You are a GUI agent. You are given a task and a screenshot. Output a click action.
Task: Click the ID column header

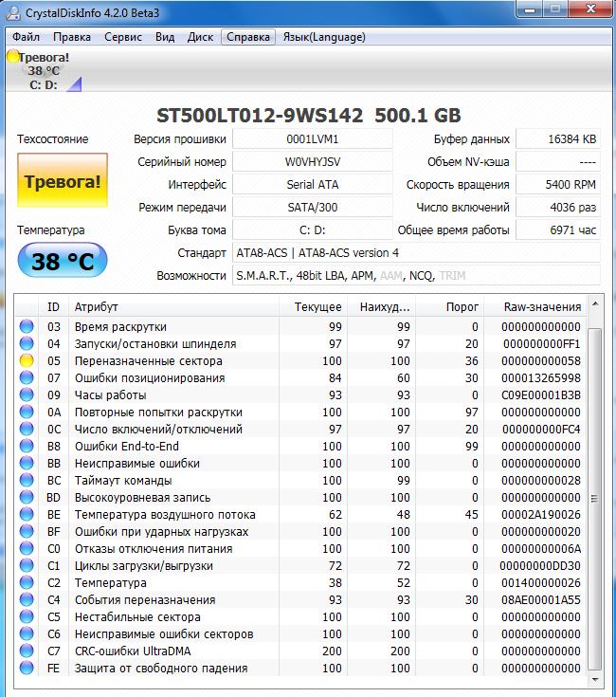(x=53, y=306)
